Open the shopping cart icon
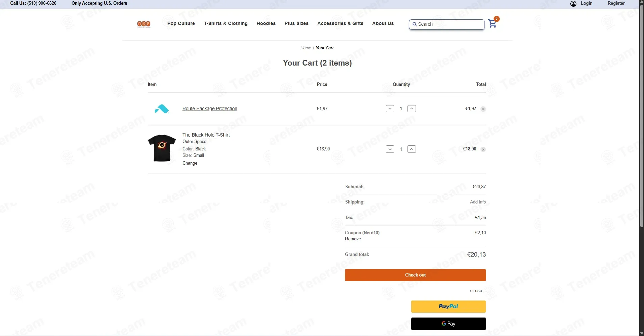 click(x=493, y=23)
